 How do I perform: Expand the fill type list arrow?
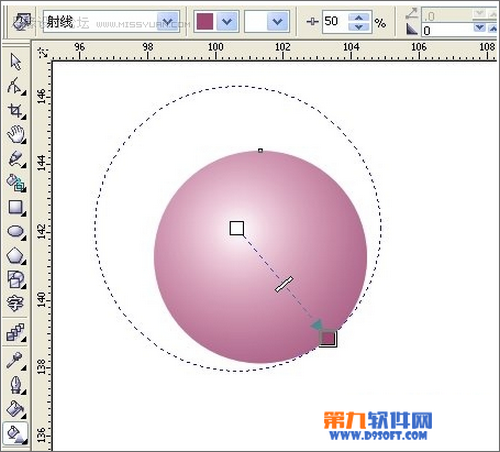(168, 22)
